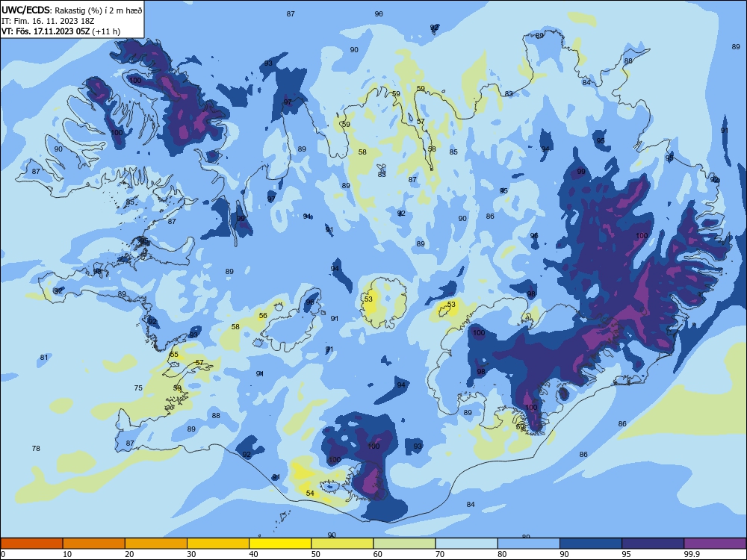Select the legend tick label 99.9
Screen dimensions: 747x560
pyautogui.click(x=692, y=554)
